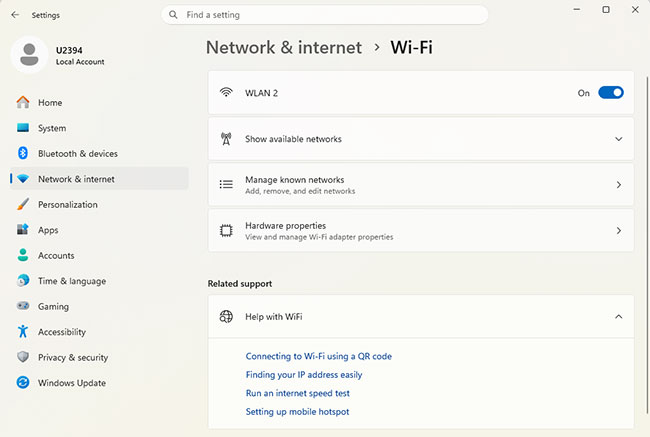The height and width of the screenshot is (437, 650).
Task: Open Apps settings
Action: (x=99, y=230)
